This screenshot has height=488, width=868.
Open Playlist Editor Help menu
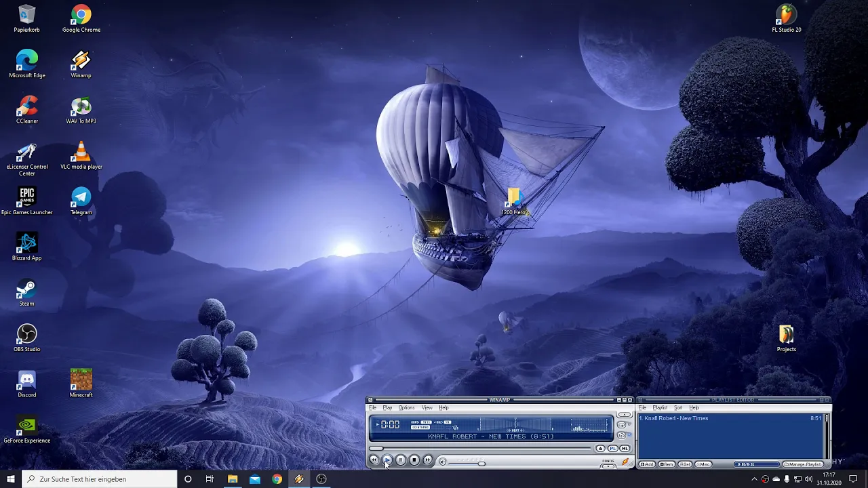(x=694, y=407)
